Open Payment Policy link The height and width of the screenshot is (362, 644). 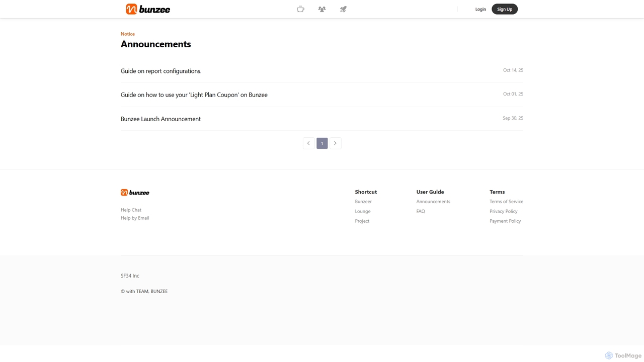click(505, 221)
